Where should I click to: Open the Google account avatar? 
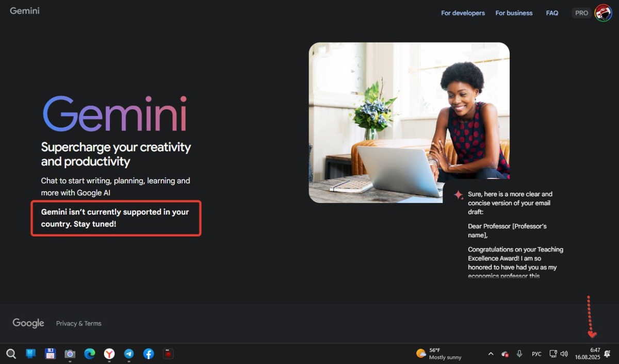(603, 13)
